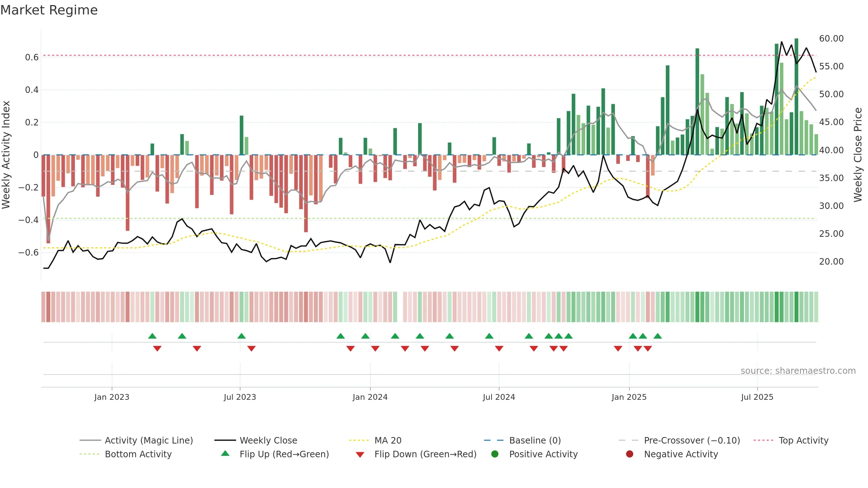The width and height of the screenshot is (868, 488).
Task: Click the yellow dotted MA 20 legend swatch
Action: 359,440
